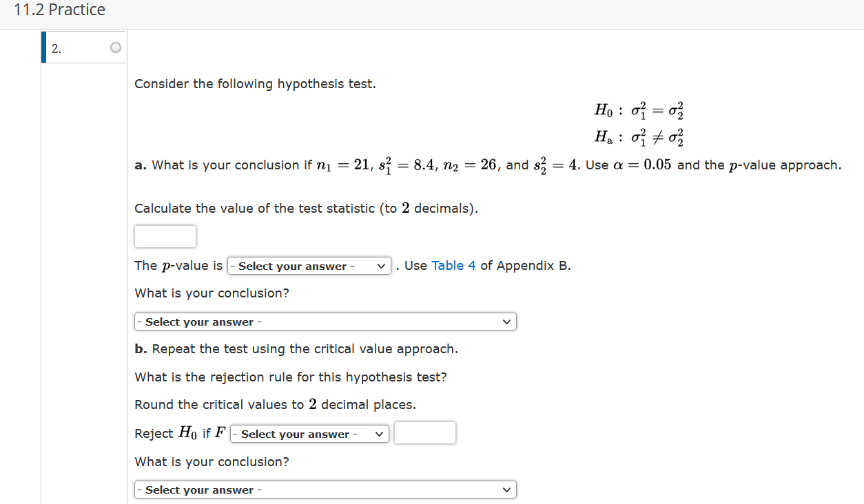Click the empty answer field below the statistic prompt

(x=165, y=236)
